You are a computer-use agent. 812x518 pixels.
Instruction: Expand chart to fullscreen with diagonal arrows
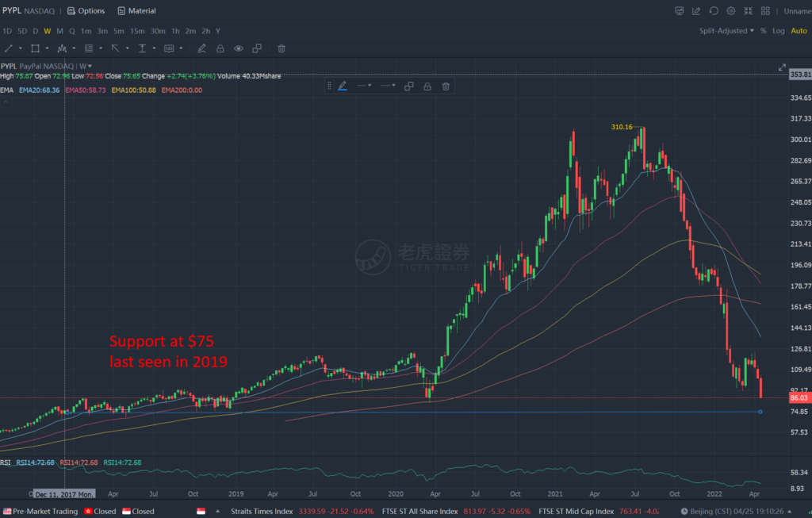click(782, 67)
